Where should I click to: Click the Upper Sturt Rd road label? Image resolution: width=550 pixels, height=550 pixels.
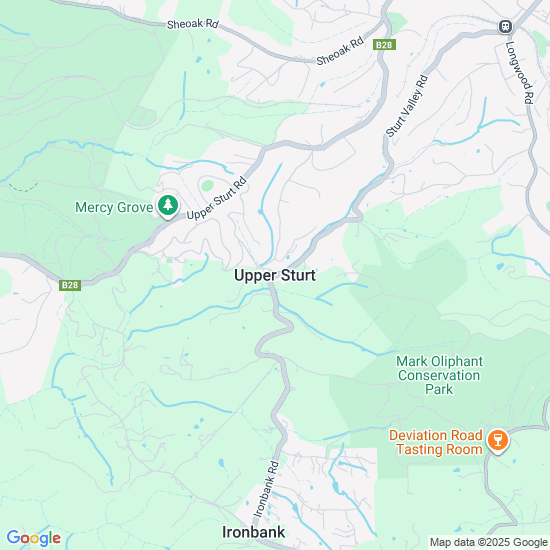(x=216, y=199)
